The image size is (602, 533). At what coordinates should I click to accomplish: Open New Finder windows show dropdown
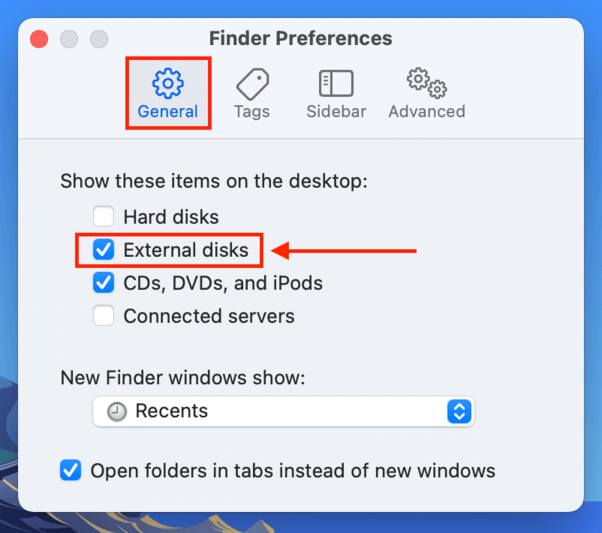coord(283,411)
